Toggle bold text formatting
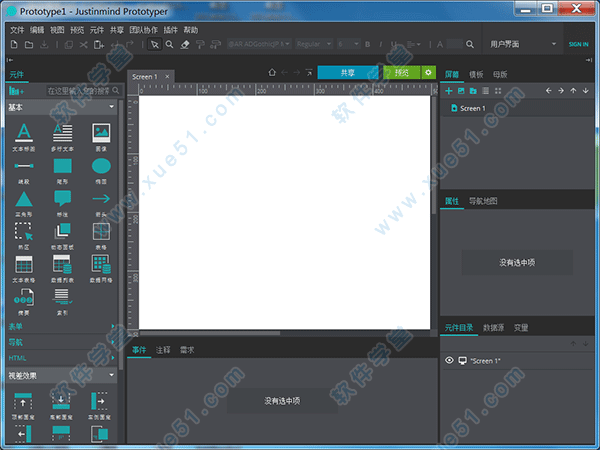The width and height of the screenshot is (600, 450). [x=367, y=44]
